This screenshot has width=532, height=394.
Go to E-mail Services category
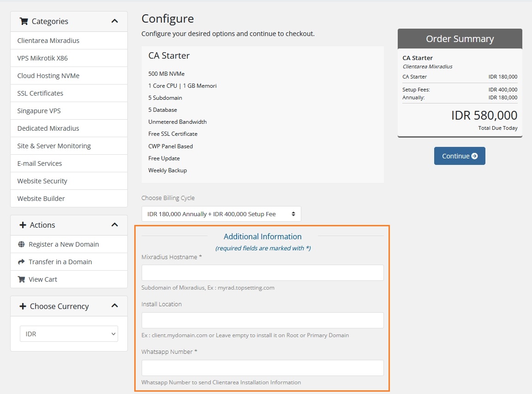click(x=69, y=164)
